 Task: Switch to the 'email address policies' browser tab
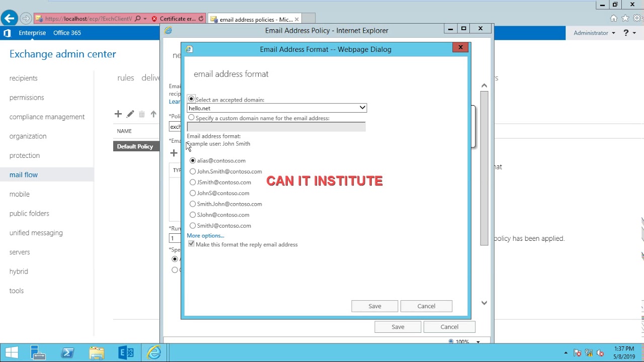(x=255, y=19)
